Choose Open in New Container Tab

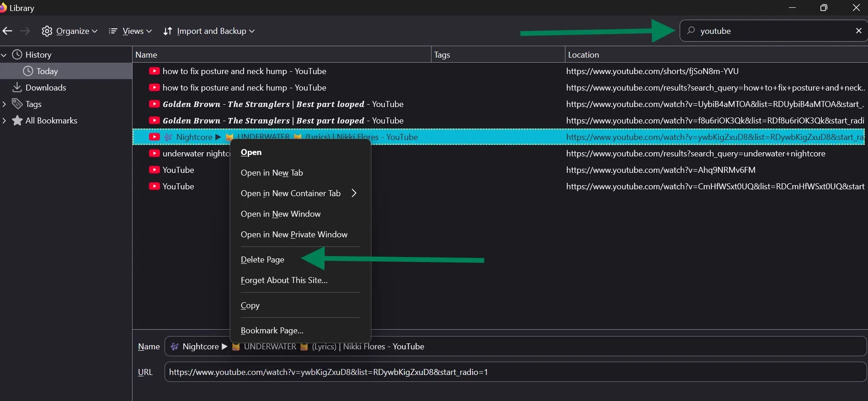tap(300, 193)
